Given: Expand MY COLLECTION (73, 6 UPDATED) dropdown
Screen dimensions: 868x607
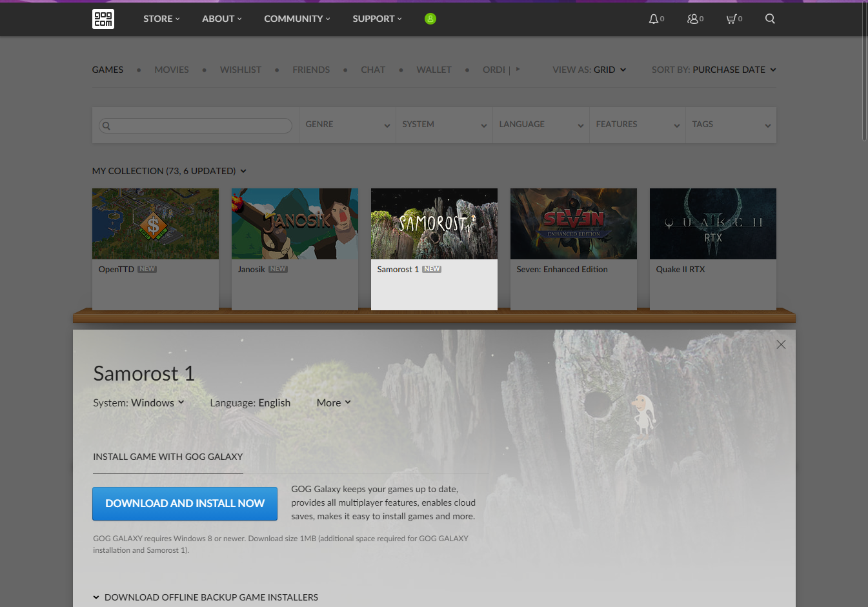Looking at the screenshot, I should 169,171.
